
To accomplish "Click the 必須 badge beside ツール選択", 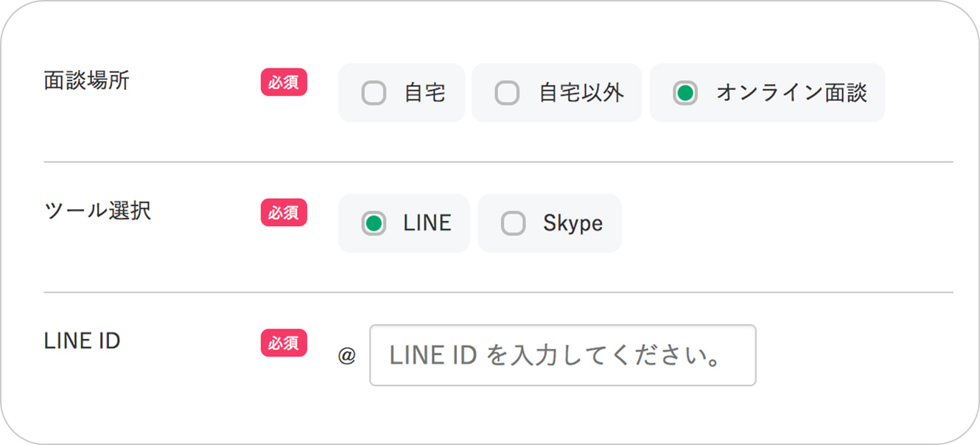I will click(284, 212).
